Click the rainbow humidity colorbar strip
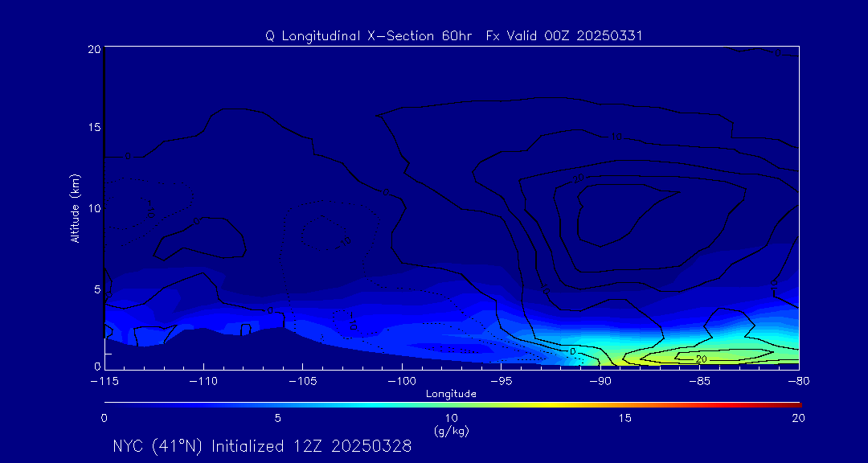This screenshot has height=463, width=868. click(x=452, y=405)
